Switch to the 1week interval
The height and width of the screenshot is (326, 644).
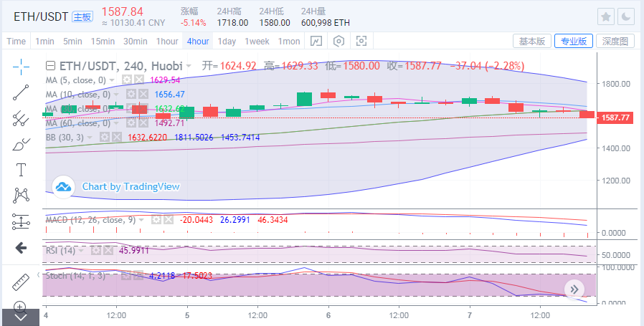tap(257, 41)
